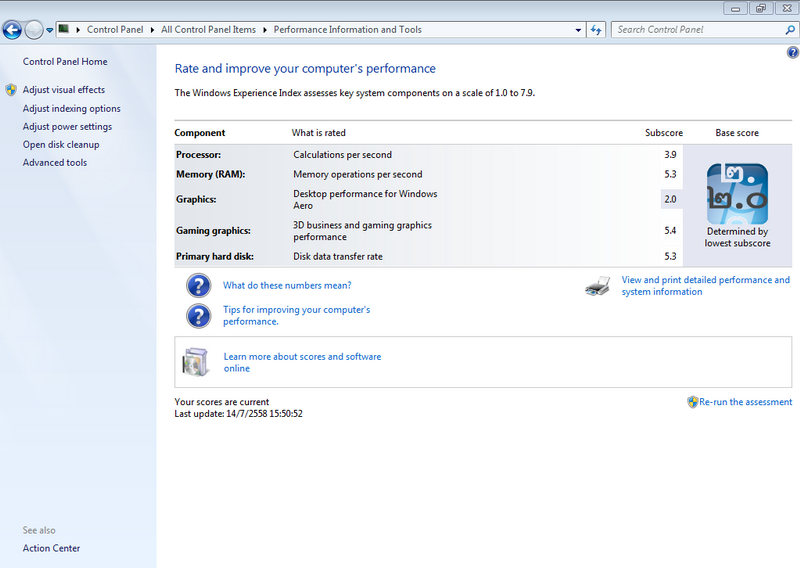Viewport: 800px width, 568px height.
Task: Select the Memory (RAM) row label
Action: pos(211,175)
